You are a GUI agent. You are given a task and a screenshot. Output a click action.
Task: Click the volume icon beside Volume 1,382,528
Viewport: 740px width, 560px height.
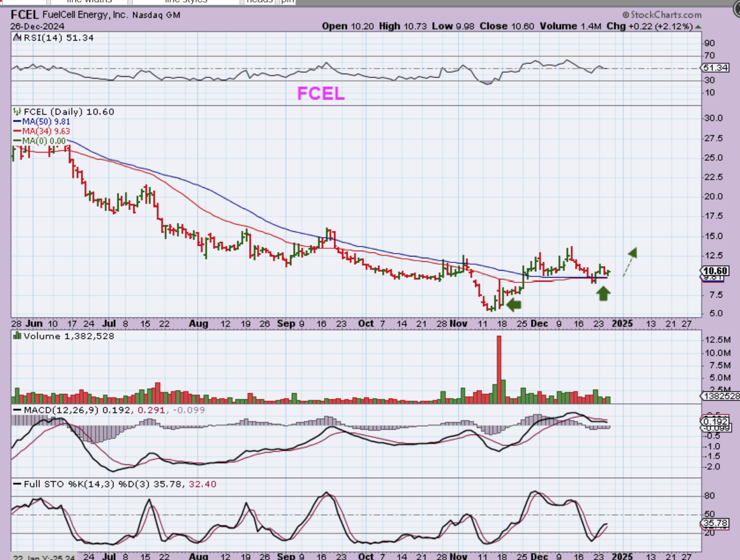(18, 336)
